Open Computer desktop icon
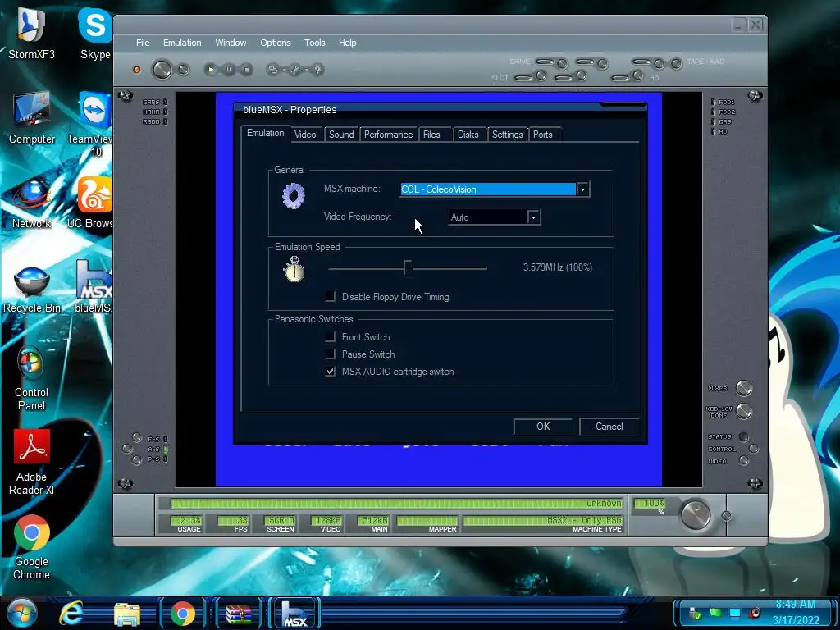Viewport: 840px width, 630px height. [32, 118]
